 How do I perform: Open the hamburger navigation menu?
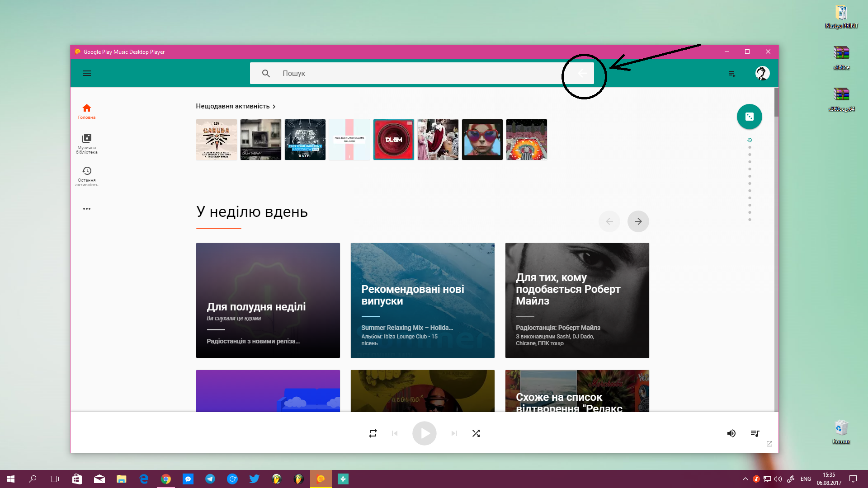coord(87,73)
